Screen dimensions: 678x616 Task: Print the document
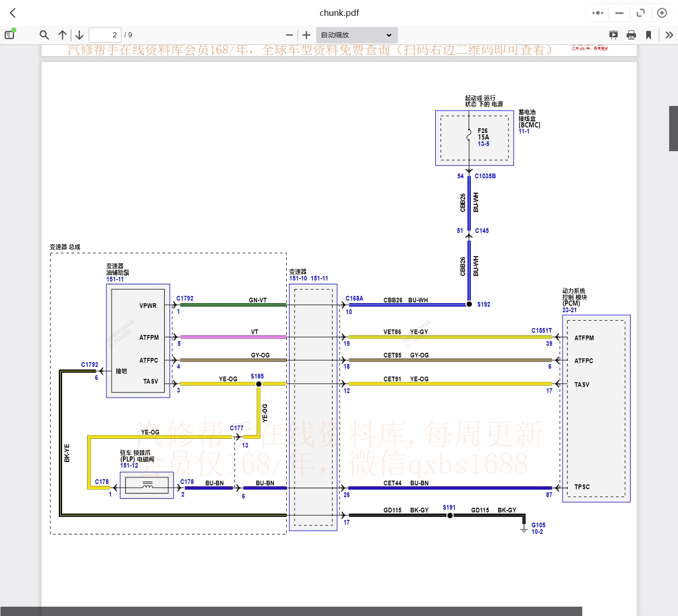coord(631,35)
